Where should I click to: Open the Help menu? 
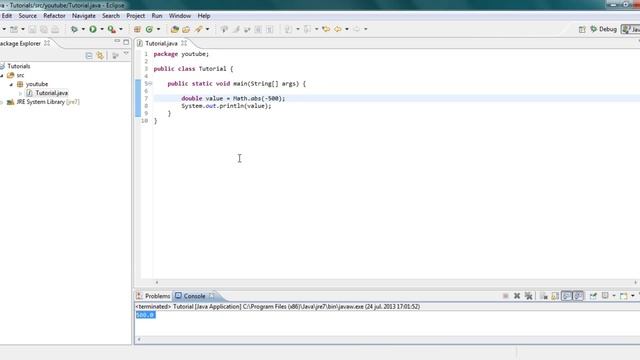pyautogui.click(x=204, y=16)
